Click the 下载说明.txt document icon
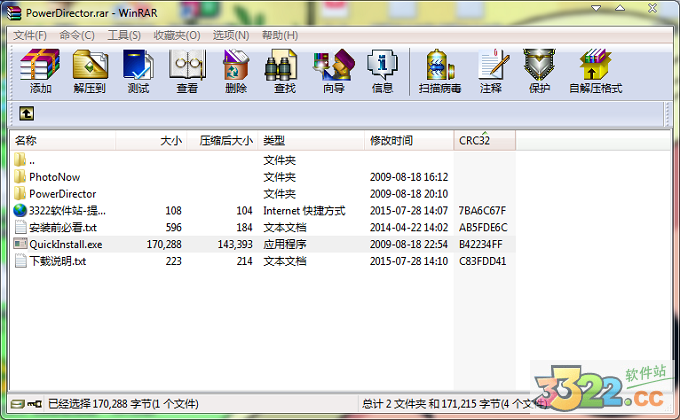 pyautogui.click(x=20, y=261)
